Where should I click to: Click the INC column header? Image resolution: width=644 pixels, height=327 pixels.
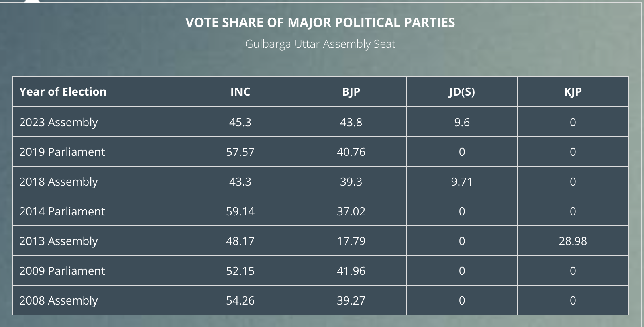click(x=240, y=92)
